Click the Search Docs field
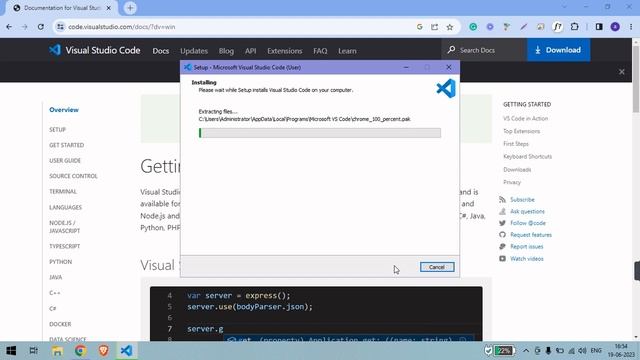This screenshot has height=360, width=640. 484,50
